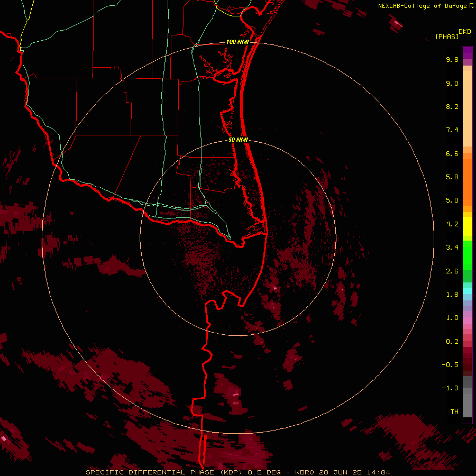476x476 pixels.
Task: Click the SPECIFIC DIFFERENTIAL PHASE (KDP) caption
Action: 165,472
